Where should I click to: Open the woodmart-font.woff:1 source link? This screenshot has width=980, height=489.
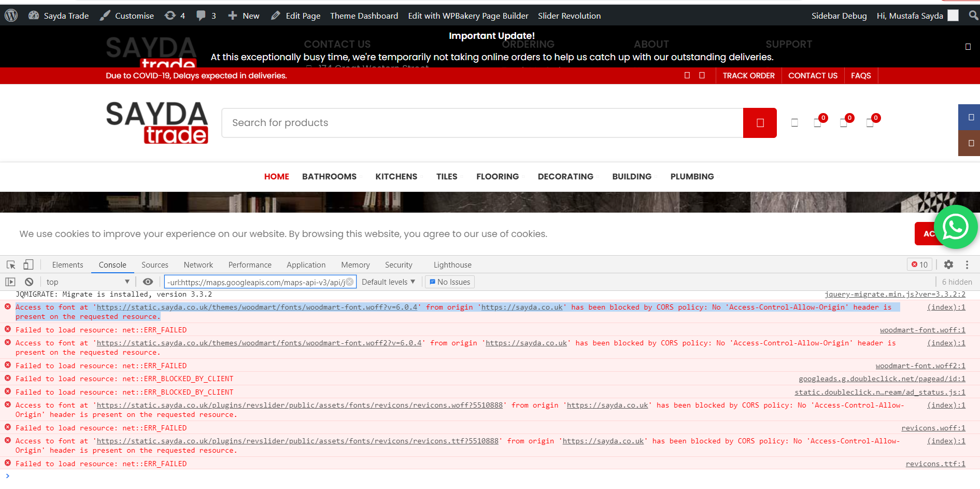point(922,330)
